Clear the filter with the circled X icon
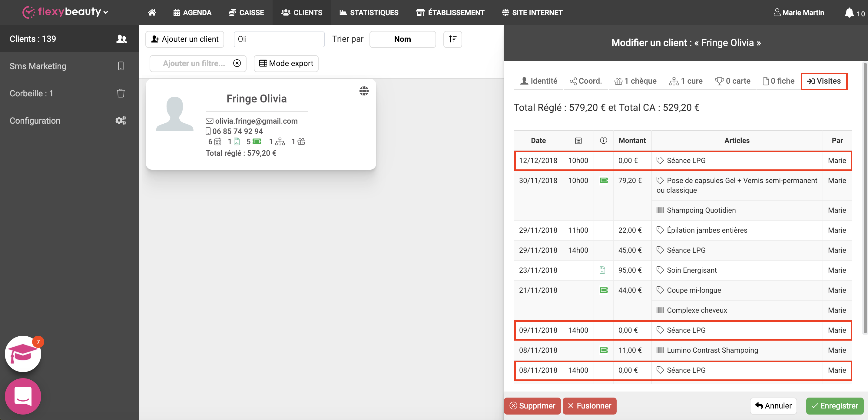 tap(237, 63)
